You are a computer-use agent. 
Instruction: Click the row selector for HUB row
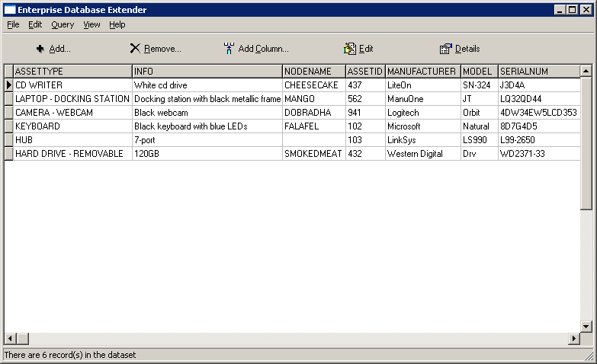tap(8, 140)
